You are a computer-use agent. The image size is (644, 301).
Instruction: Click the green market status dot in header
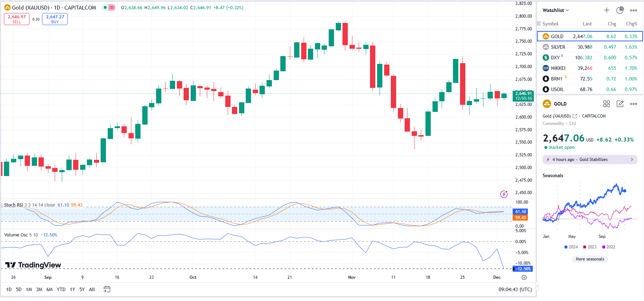(x=105, y=7)
